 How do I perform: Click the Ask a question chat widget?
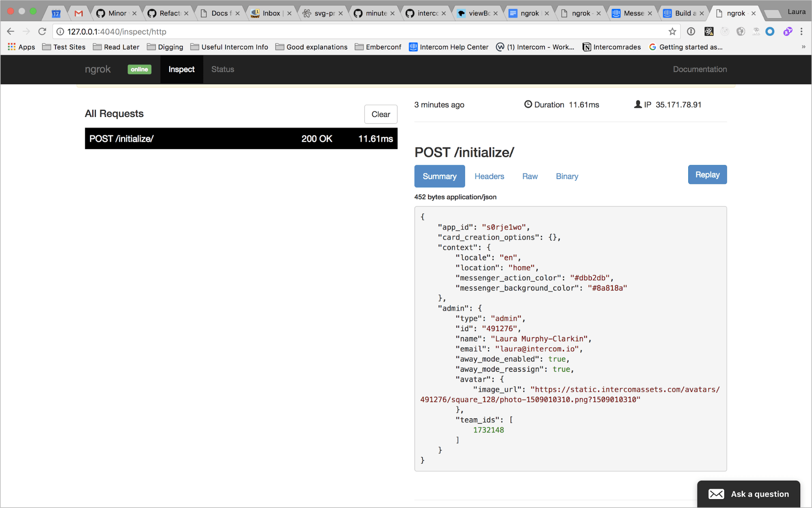749,493
